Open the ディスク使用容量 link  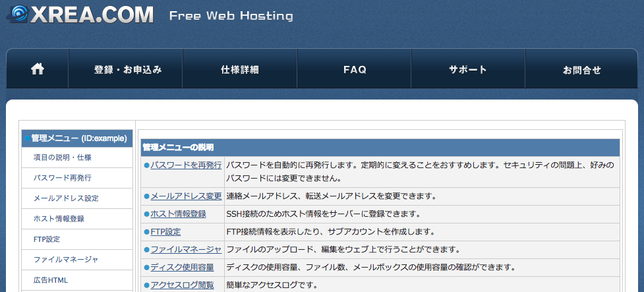(182, 267)
